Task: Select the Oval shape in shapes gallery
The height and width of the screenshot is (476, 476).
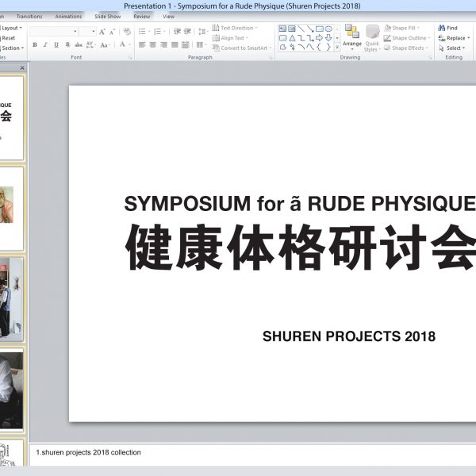Action: point(328,29)
